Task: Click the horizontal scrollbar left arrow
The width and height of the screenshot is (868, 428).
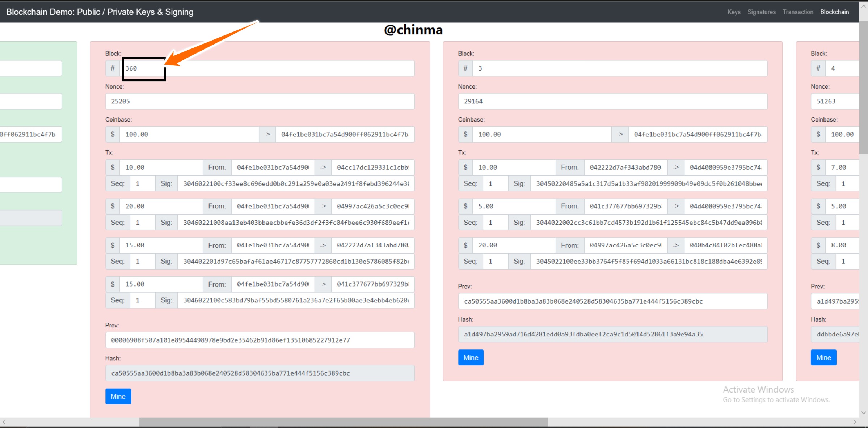Action: pos(4,422)
